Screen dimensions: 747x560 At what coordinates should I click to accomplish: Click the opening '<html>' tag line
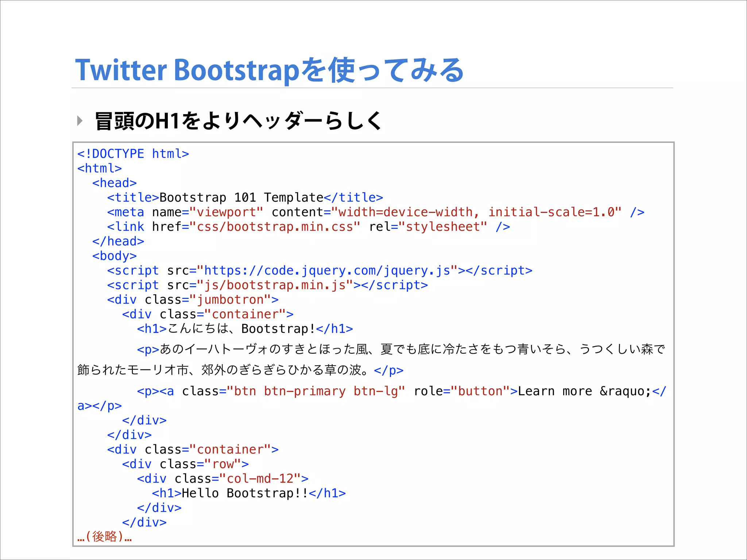(100, 168)
